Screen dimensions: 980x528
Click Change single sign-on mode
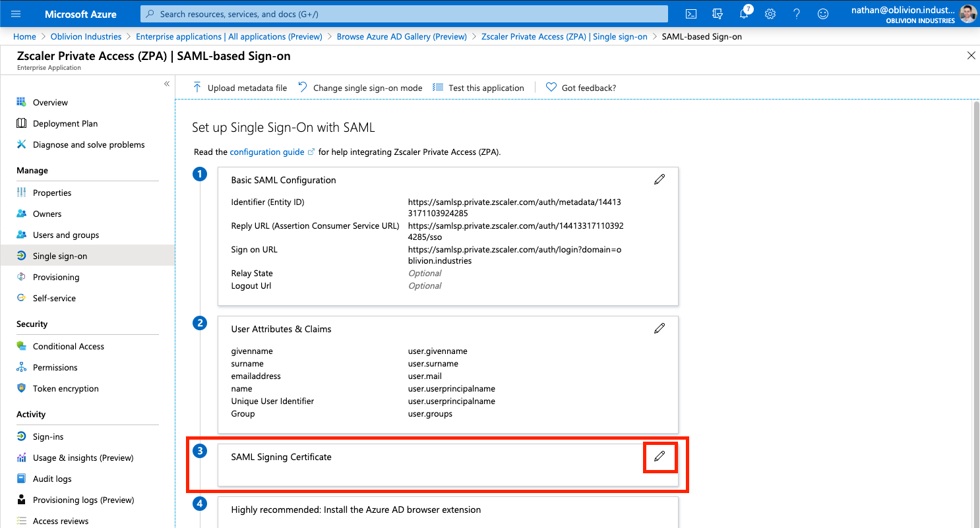tap(360, 88)
